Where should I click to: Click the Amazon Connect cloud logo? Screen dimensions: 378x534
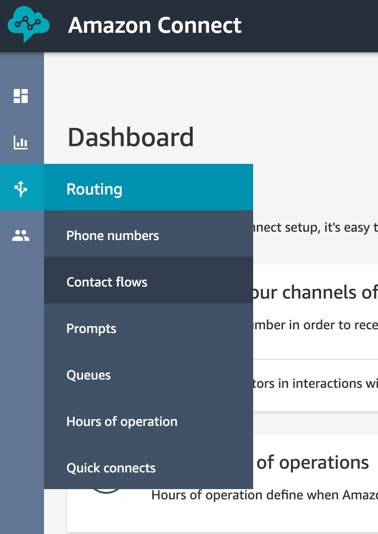tap(29, 24)
